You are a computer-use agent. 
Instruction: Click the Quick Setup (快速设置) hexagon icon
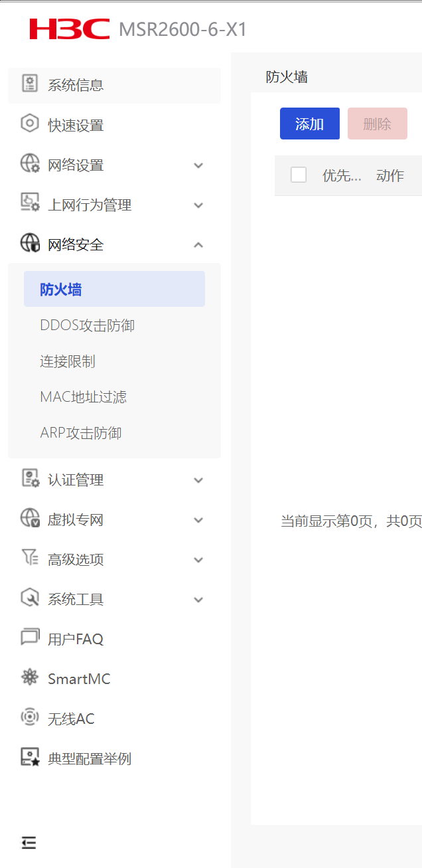tap(30, 124)
